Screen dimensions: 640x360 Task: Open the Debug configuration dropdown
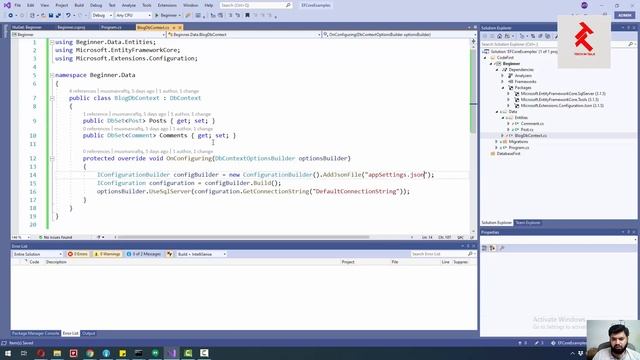pos(102,16)
